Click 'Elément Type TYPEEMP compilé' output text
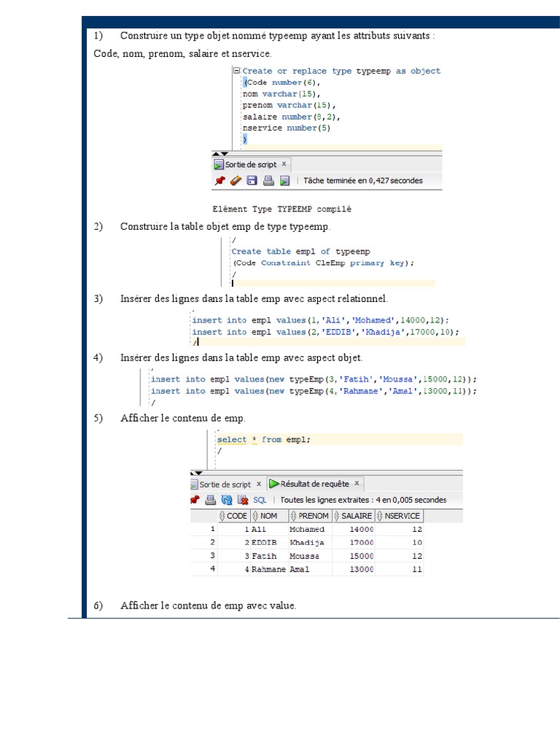Viewport: 560px width, 747px height. click(x=282, y=209)
